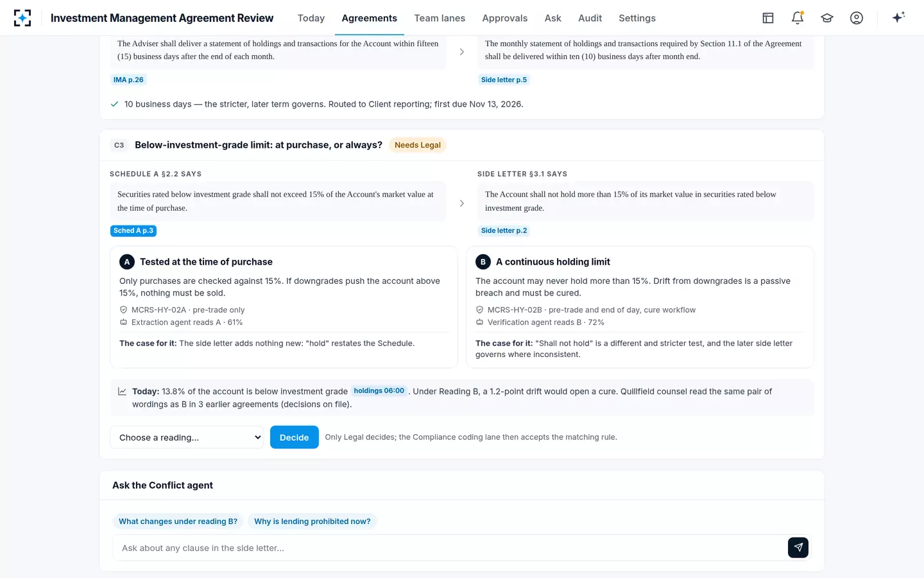Open the graduation cap learning icon
Image resolution: width=924 pixels, height=578 pixels.
tap(827, 18)
